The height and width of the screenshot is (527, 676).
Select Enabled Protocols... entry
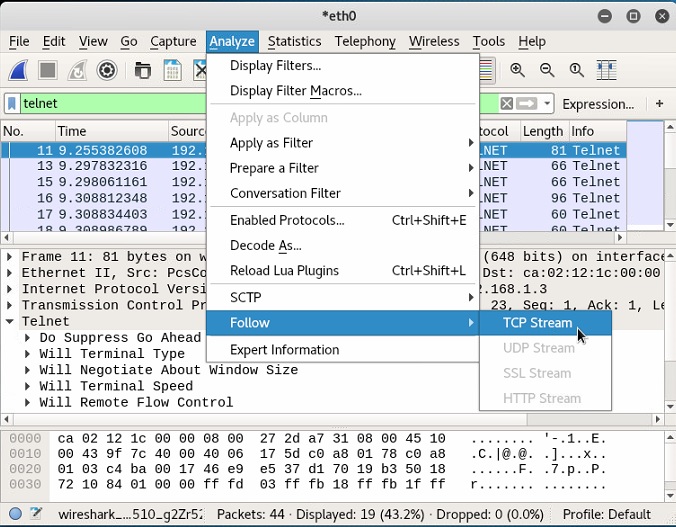tap(343, 220)
